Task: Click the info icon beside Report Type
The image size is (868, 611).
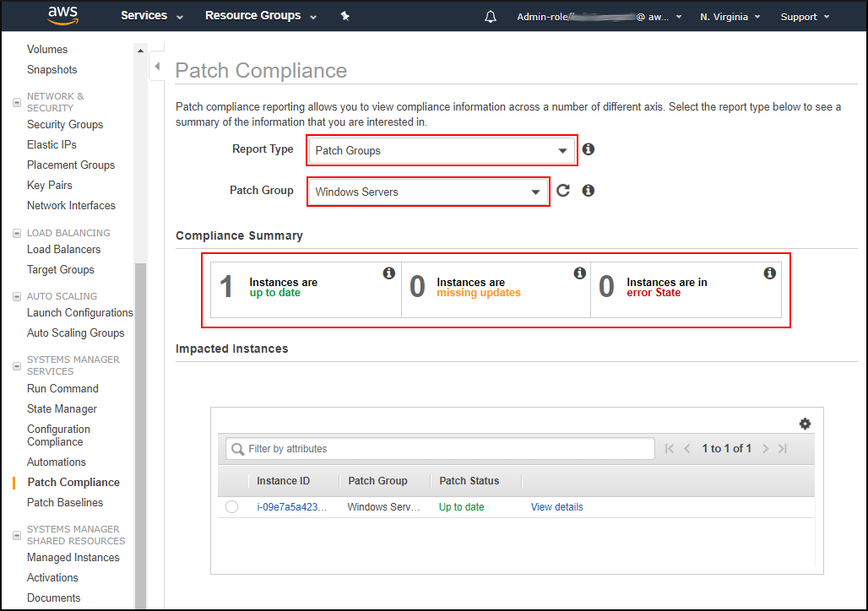Action: point(589,149)
